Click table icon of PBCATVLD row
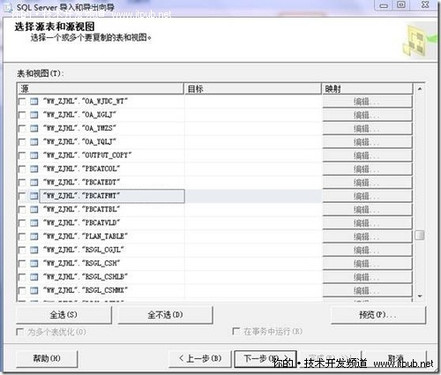The width and height of the screenshot is (441, 375). [x=34, y=223]
